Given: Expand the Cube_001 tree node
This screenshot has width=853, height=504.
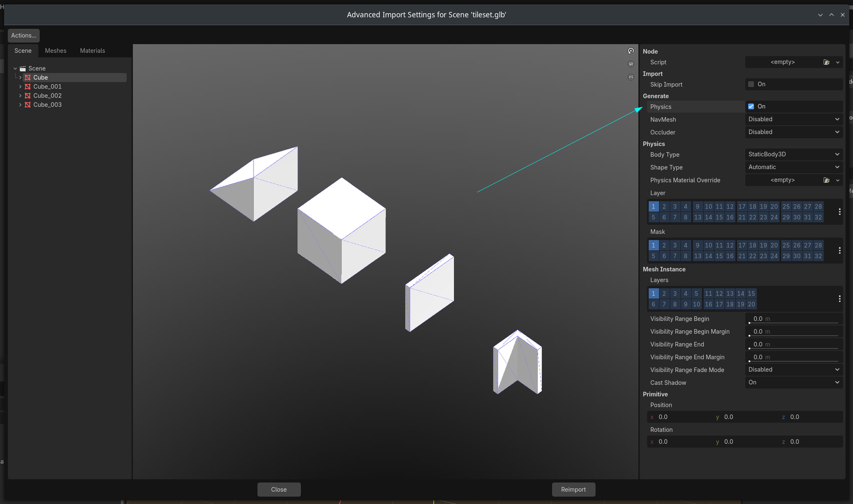Looking at the screenshot, I should coord(20,87).
